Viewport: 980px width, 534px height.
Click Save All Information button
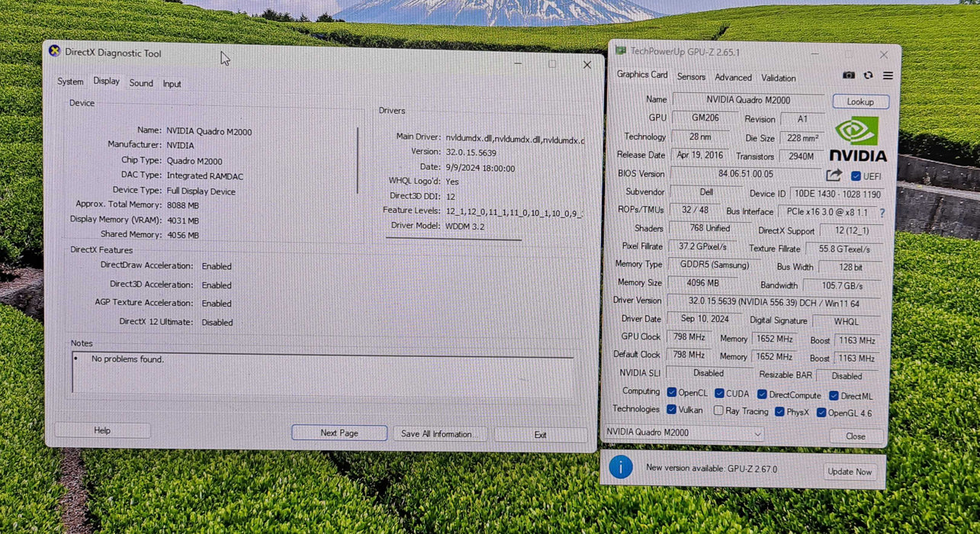click(441, 434)
